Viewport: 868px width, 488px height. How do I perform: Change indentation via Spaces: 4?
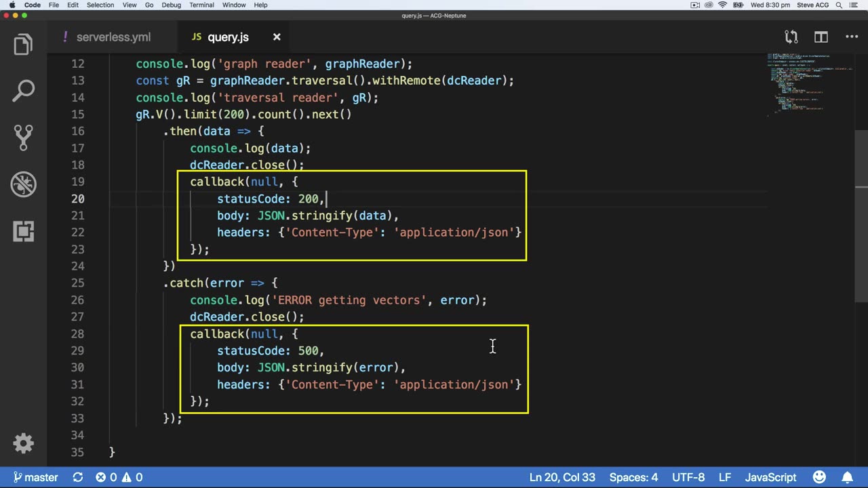(x=633, y=477)
